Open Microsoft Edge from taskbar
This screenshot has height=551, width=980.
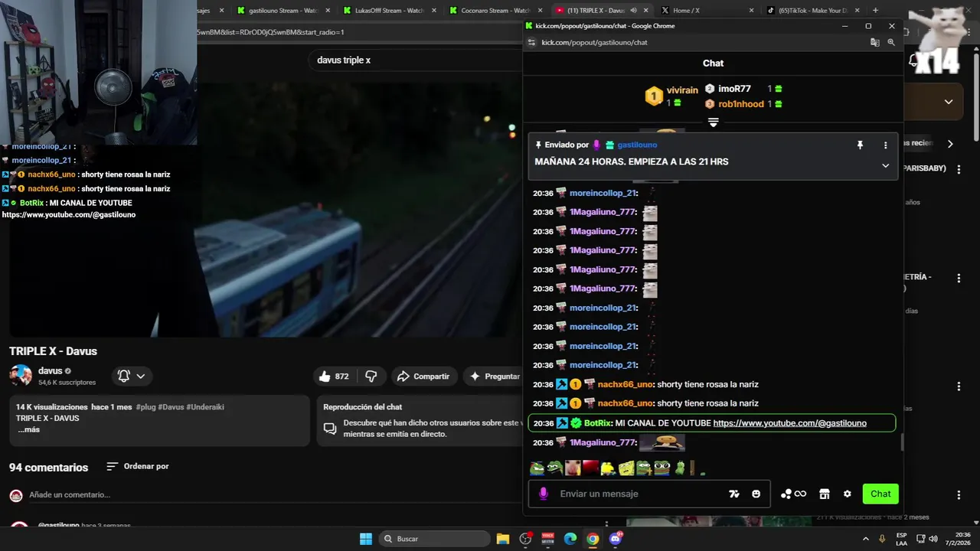click(x=570, y=539)
